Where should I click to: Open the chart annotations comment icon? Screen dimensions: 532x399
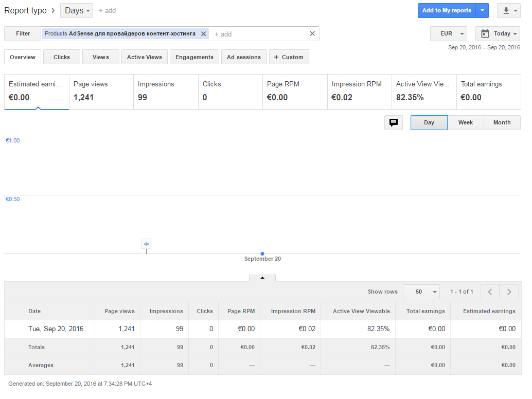point(394,122)
